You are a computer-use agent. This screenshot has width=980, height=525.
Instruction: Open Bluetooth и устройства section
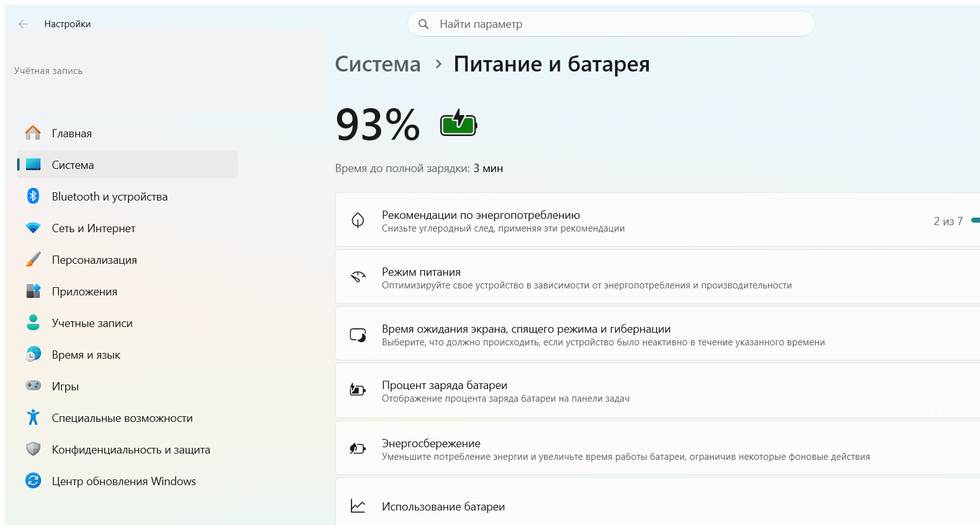click(x=127, y=196)
